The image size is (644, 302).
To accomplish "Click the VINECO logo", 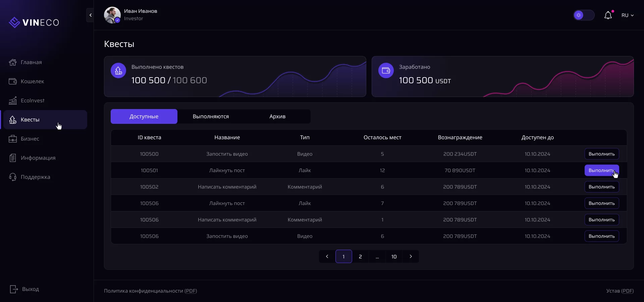I will [x=34, y=22].
